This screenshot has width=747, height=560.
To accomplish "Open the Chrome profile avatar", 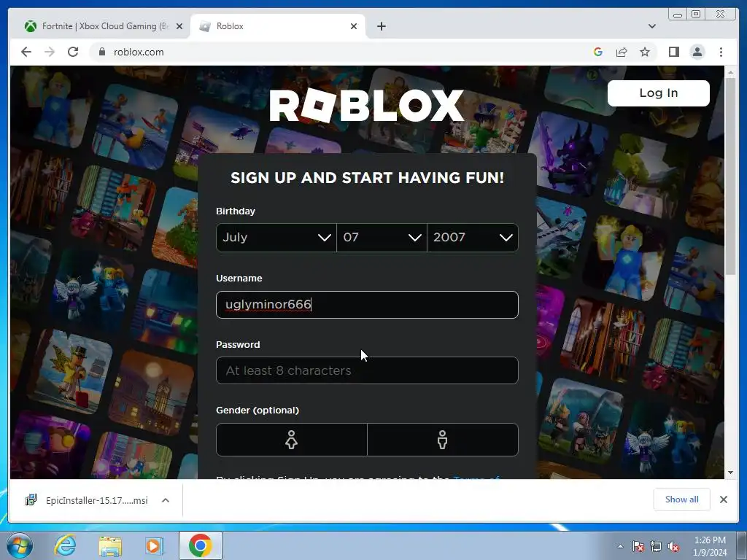I will 697,52.
